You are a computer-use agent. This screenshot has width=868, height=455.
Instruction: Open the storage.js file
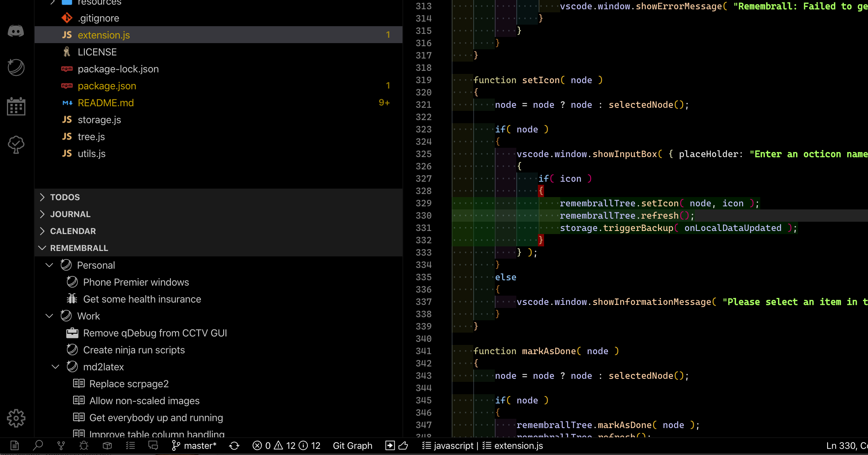click(x=99, y=120)
